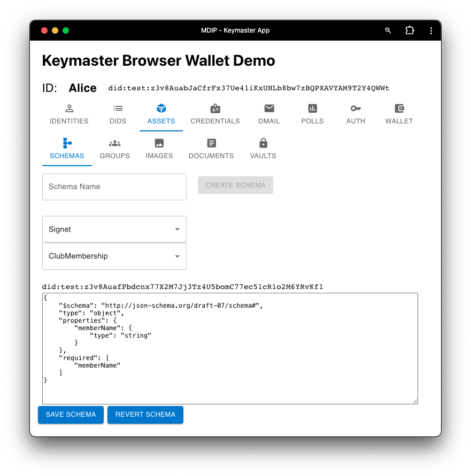Switch to the Assets tab
This screenshot has height=476, width=471.
pyautogui.click(x=161, y=114)
